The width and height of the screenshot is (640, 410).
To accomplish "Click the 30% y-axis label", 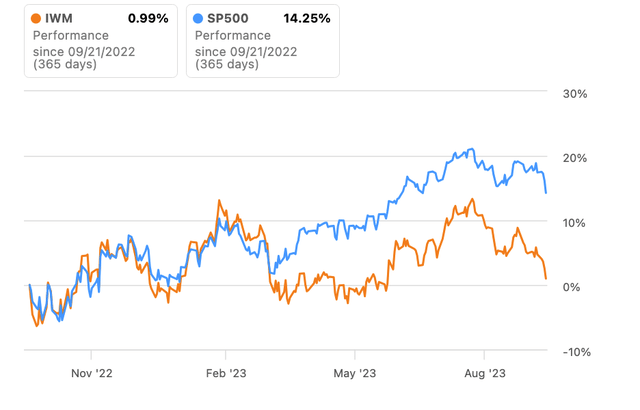I will pos(576,93).
